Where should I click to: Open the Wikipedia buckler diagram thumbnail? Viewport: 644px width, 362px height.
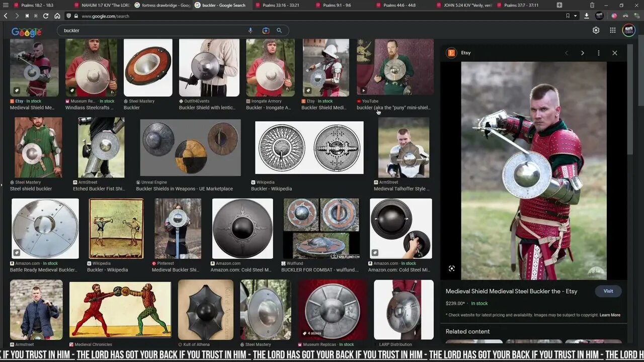point(309,148)
